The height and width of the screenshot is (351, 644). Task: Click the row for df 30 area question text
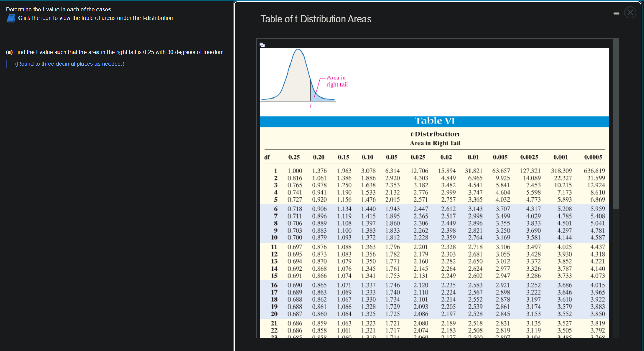click(115, 52)
